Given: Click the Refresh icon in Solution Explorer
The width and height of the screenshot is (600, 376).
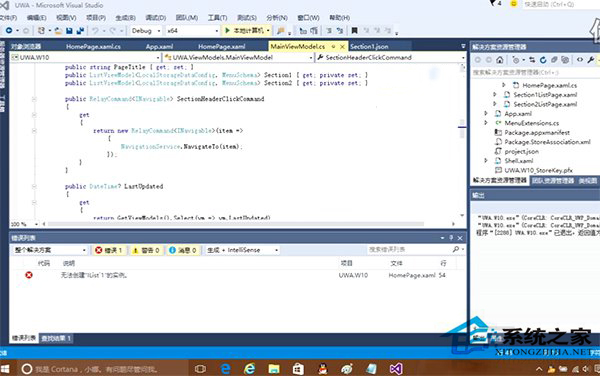Looking at the screenshot, I should [x=543, y=60].
